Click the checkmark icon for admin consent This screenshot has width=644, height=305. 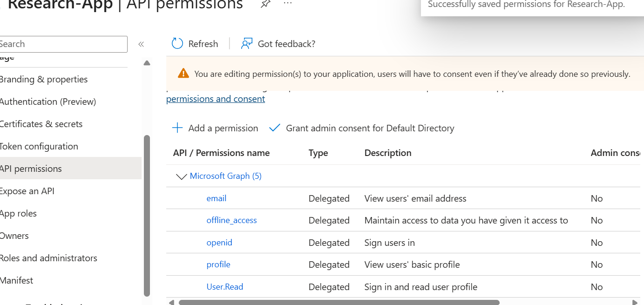point(275,128)
